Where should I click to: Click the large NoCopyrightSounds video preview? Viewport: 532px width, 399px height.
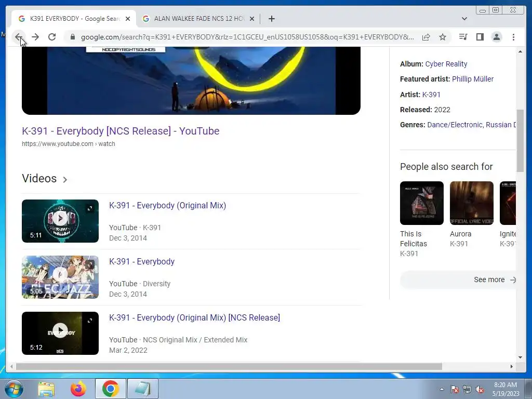coord(191,81)
